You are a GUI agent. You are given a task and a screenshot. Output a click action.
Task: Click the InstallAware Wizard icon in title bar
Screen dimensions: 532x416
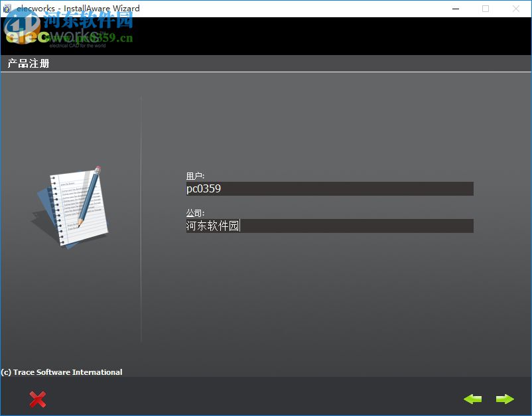click(7, 8)
